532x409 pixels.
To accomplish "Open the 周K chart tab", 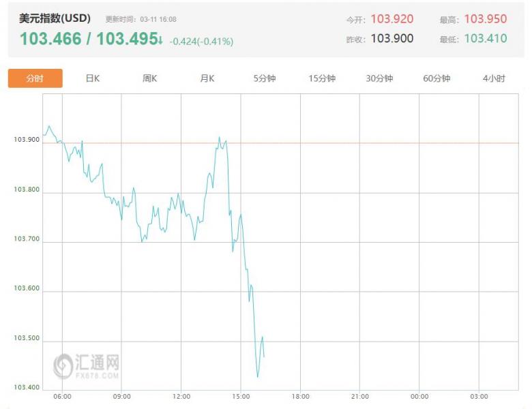I will click(150, 78).
